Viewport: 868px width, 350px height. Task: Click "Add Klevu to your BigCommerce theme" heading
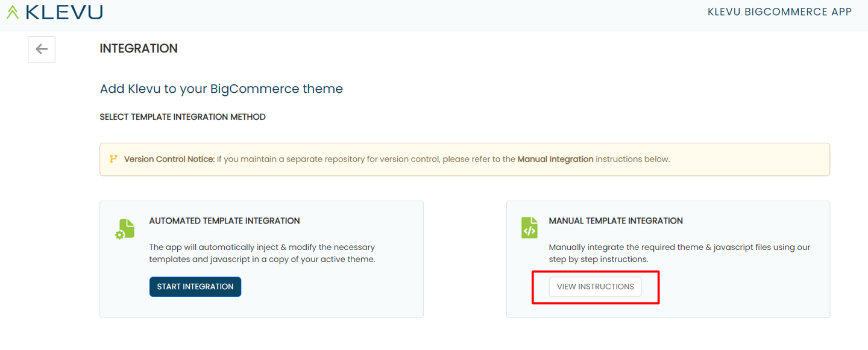pos(221,89)
